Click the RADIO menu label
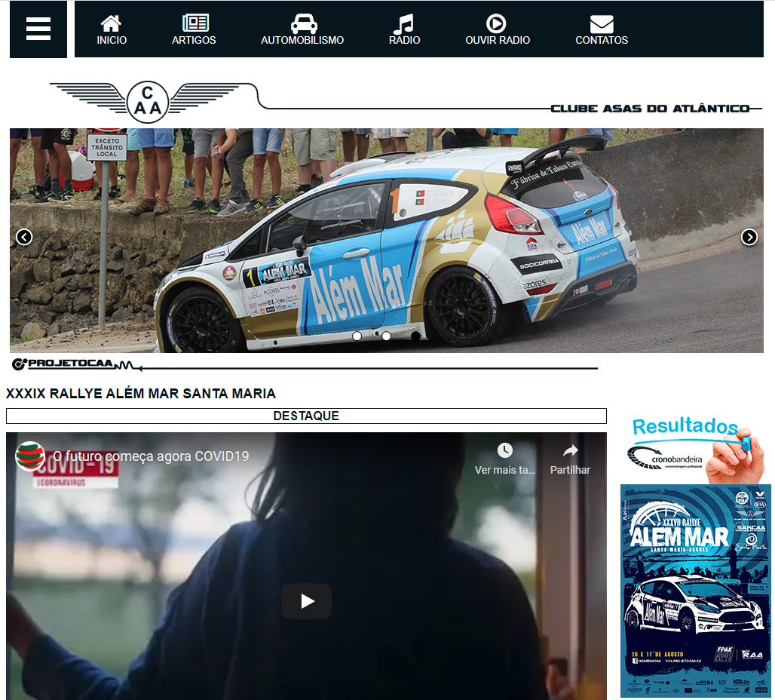The image size is (775, 700). point(404,40)
